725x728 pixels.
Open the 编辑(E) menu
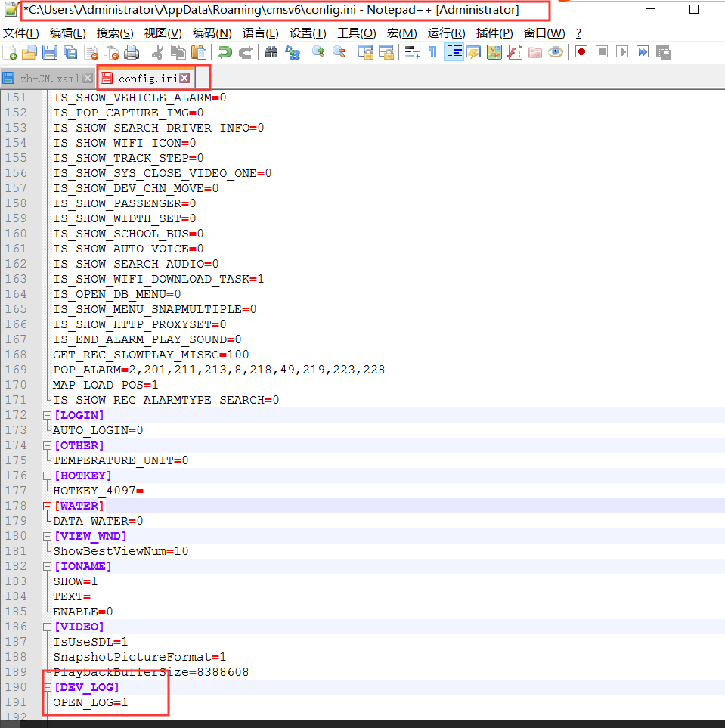point(68,33)
